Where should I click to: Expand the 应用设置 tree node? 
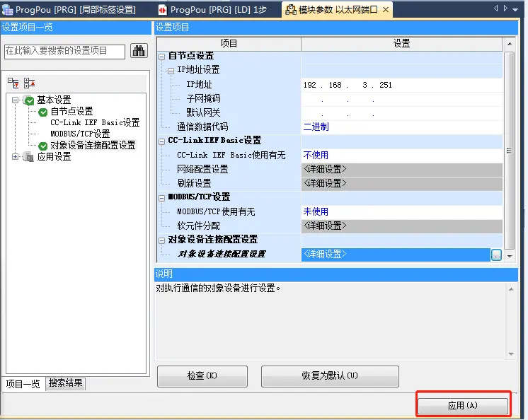coord(16,157)
